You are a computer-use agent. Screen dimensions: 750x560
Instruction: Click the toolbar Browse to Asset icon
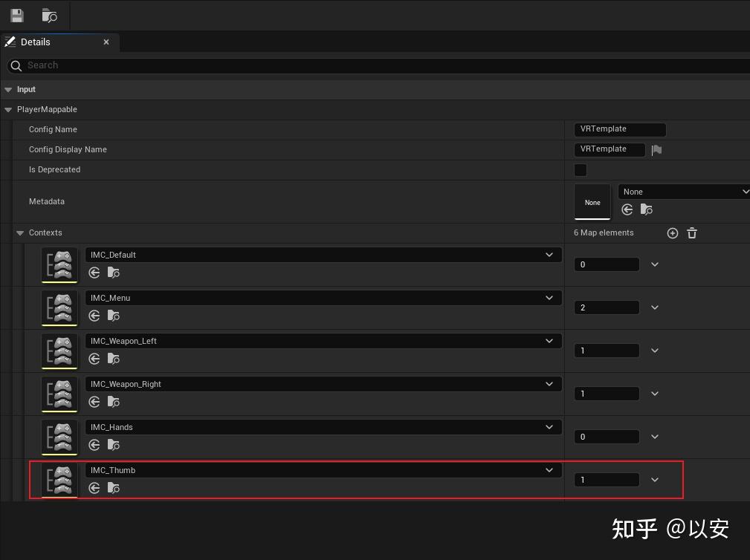point(49,15)
